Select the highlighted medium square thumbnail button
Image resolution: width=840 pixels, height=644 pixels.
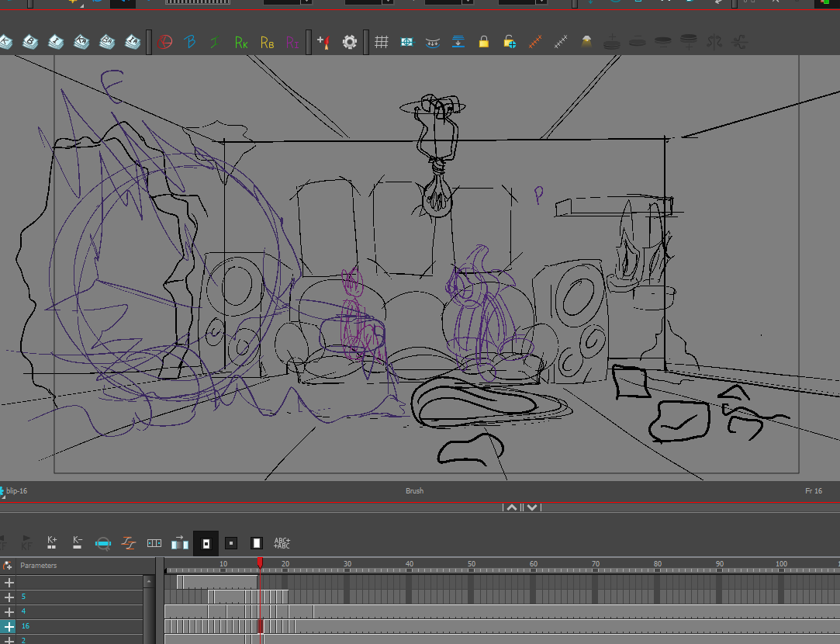pos(206,543)
